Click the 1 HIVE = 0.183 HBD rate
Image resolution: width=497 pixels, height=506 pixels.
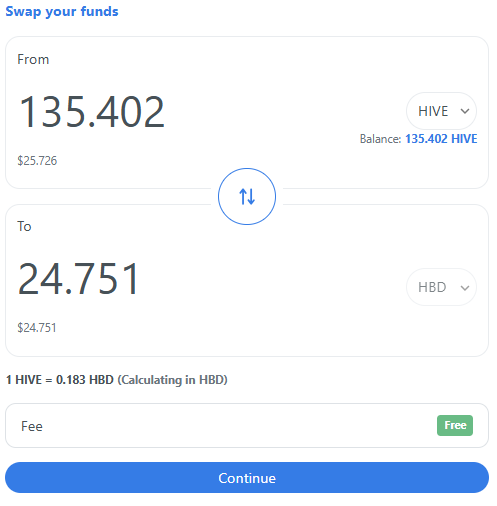(x=60, y=380)
